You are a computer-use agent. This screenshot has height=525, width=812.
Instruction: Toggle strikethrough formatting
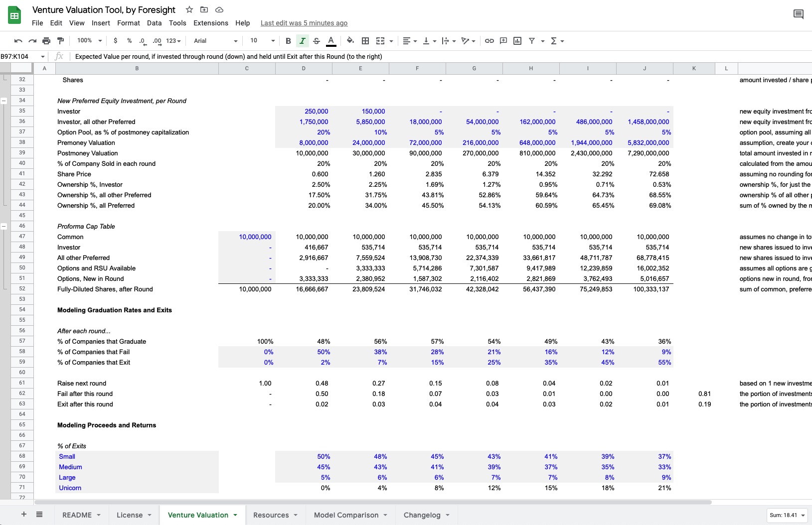(316, 41)
